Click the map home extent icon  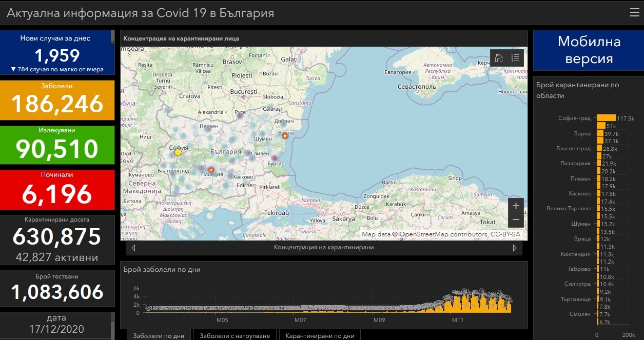point(499,58)
